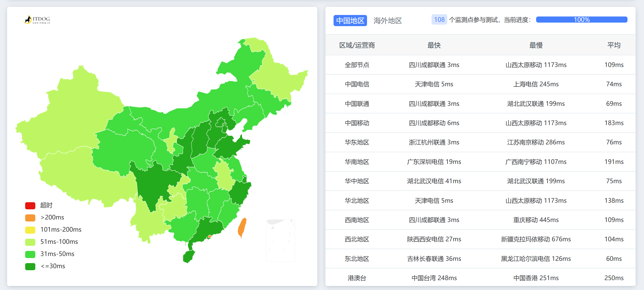Click the light green 51ms-100ms legend swatch
644x290 pixels.
coord(30,242)
